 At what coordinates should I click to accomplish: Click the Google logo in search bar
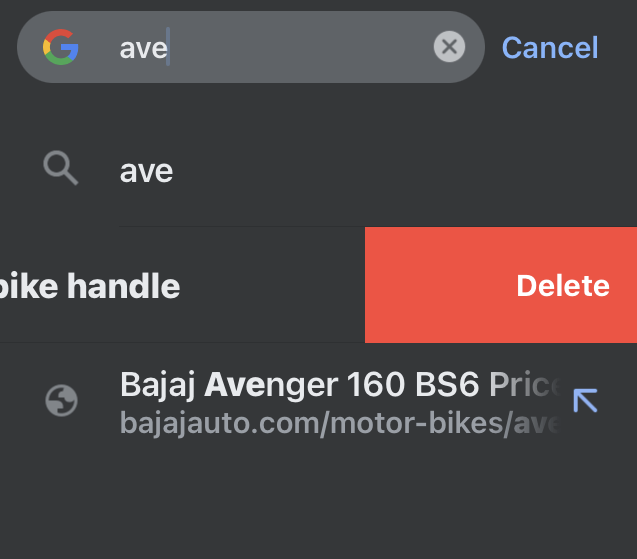pos(61,47)
